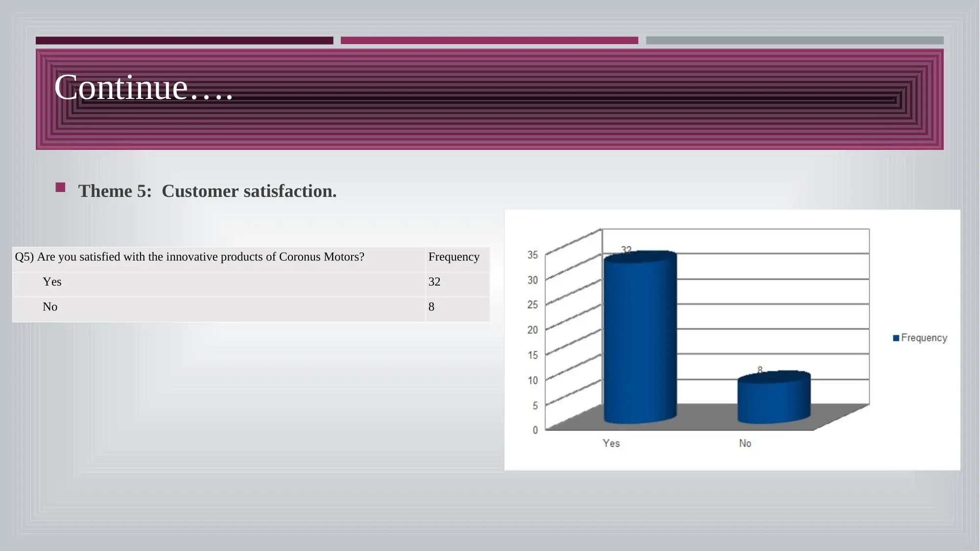Click the "Continue…." slide title
Image resolution: width=980 pixels, height=551 pixels.
(x=143, y=88)
